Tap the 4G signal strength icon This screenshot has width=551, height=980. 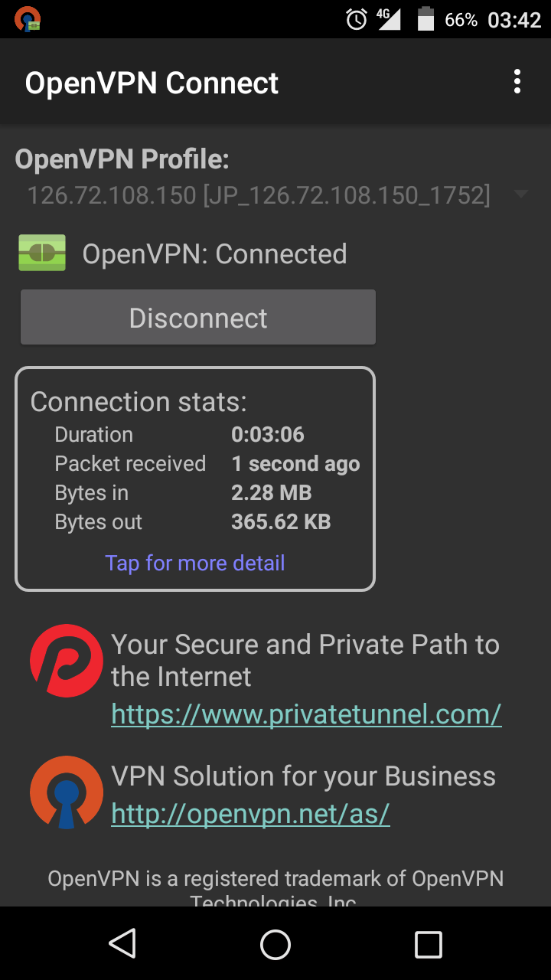389,20
